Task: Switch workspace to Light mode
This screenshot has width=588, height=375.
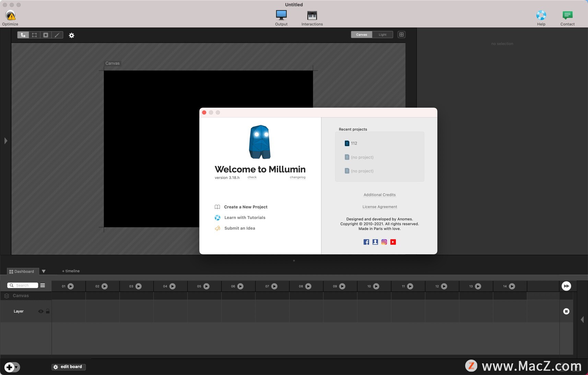Action: point(383,35)
